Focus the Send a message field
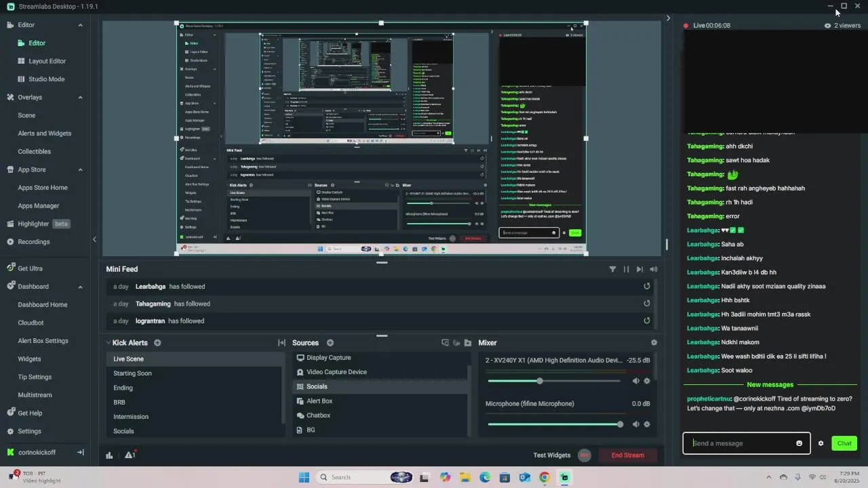Screen dimensions: 868x488 (746, 443)
